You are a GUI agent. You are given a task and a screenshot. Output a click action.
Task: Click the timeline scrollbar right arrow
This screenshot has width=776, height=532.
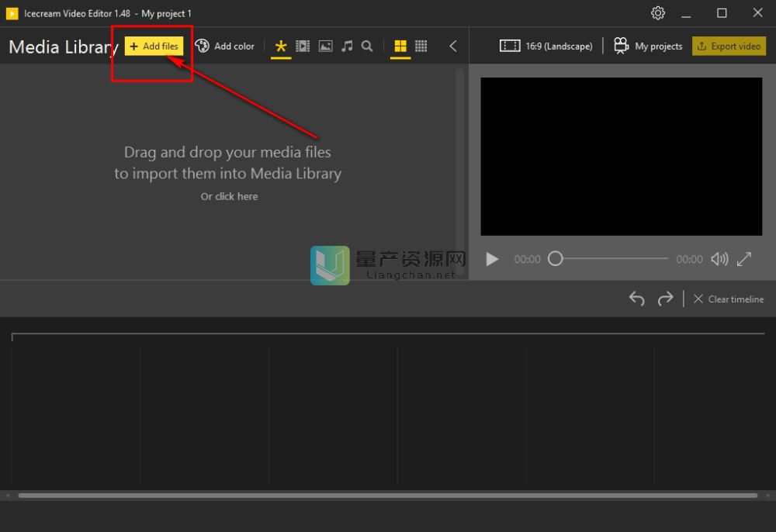tap(767, 496)
